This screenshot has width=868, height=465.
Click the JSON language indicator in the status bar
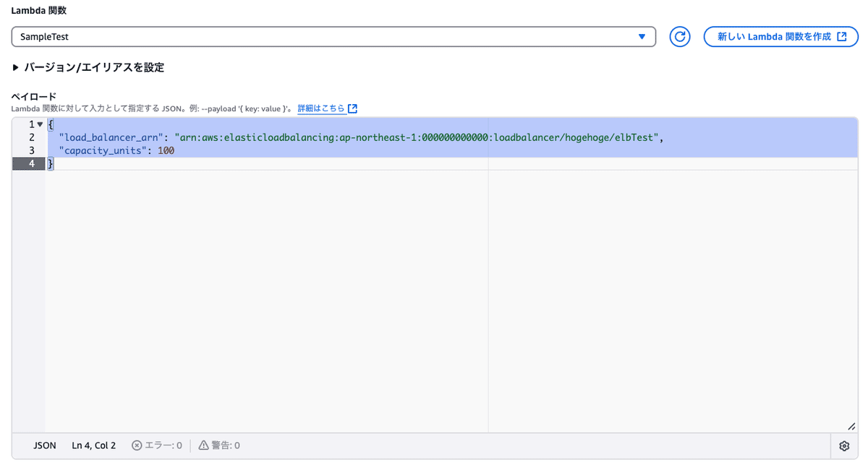[x=45, y=445]
